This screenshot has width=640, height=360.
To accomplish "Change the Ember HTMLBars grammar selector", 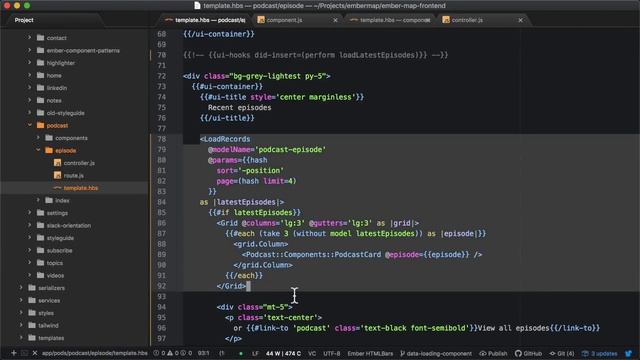I will 370,353.
